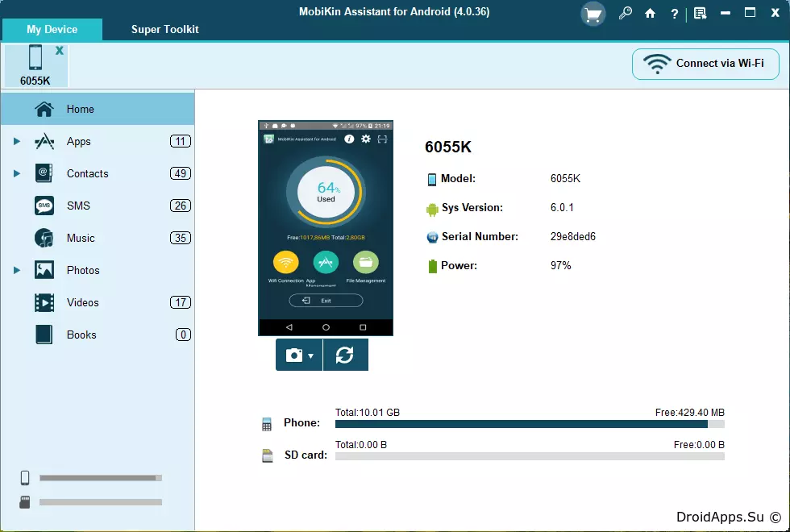Click the App Management icon in phone preview
Screen dimensions: 790x532
(326, 263)
